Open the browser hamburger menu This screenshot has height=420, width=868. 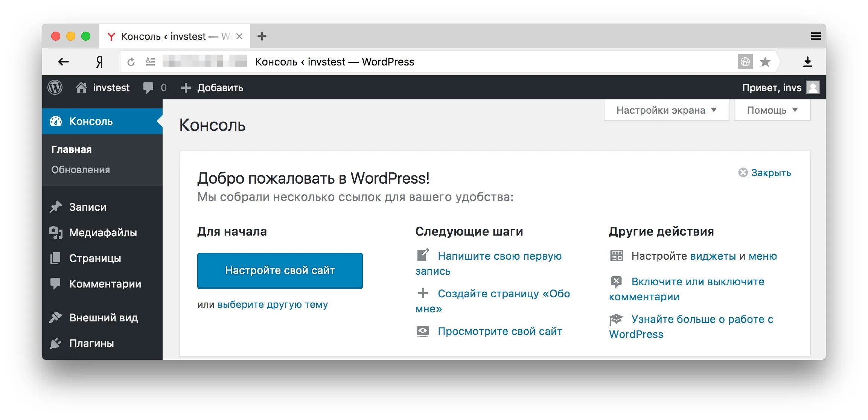[816, 36]
